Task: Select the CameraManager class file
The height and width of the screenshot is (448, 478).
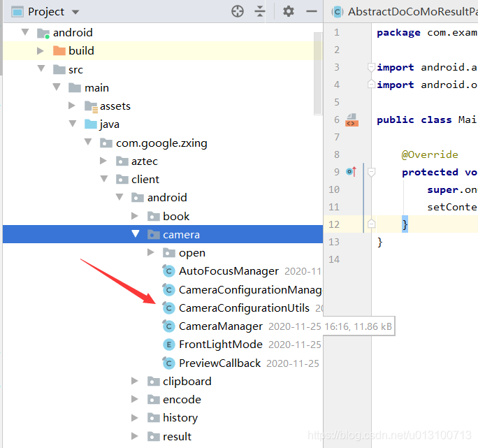Action: (220, 326)
